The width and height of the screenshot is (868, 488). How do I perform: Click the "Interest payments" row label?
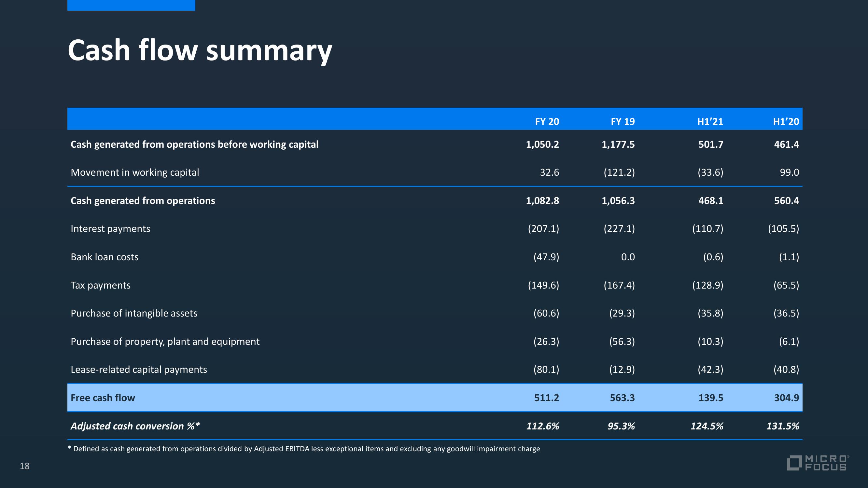pyautogui.click(x=110, y=229)
